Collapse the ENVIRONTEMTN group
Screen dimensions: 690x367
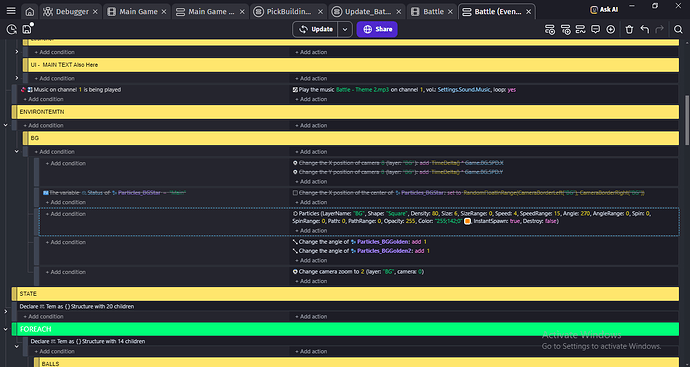[6, 125]
